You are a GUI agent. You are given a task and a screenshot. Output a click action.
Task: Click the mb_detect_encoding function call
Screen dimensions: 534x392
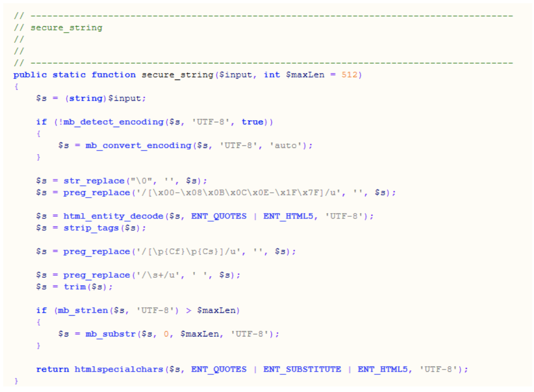113,122
